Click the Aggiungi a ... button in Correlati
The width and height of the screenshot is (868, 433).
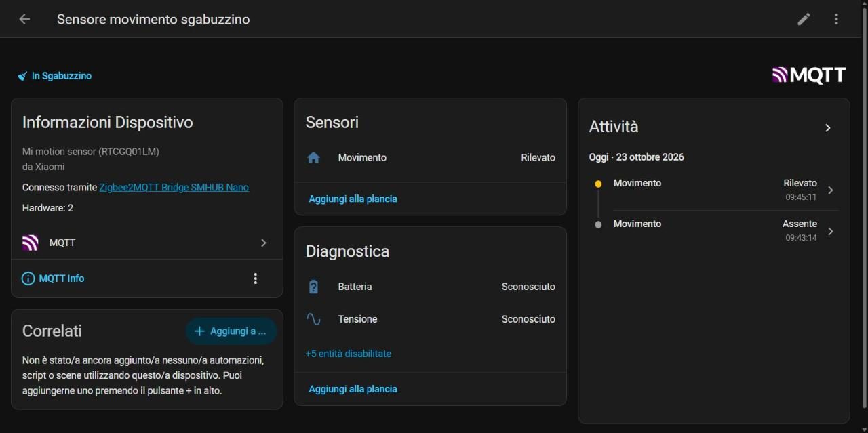[x=231, y=331]
